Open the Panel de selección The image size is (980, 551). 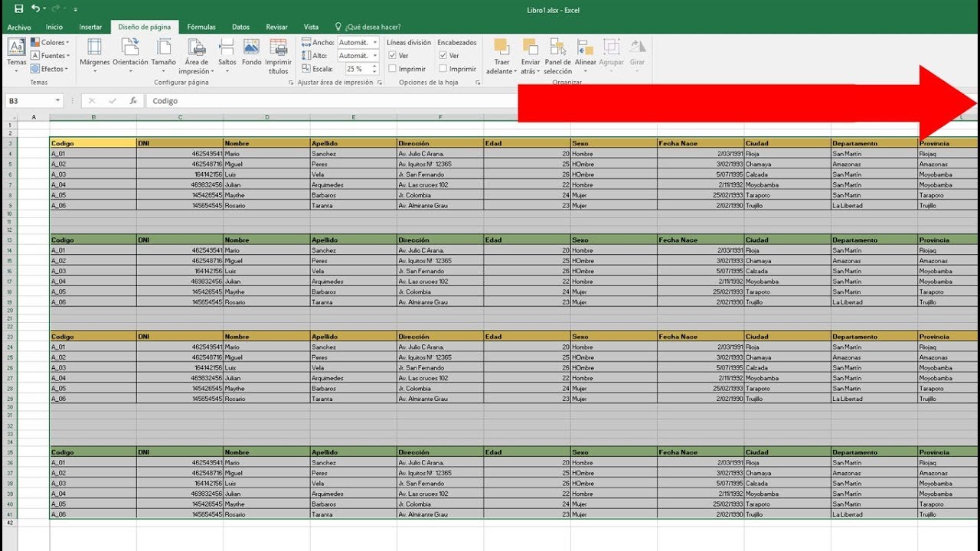pos(558,56)
